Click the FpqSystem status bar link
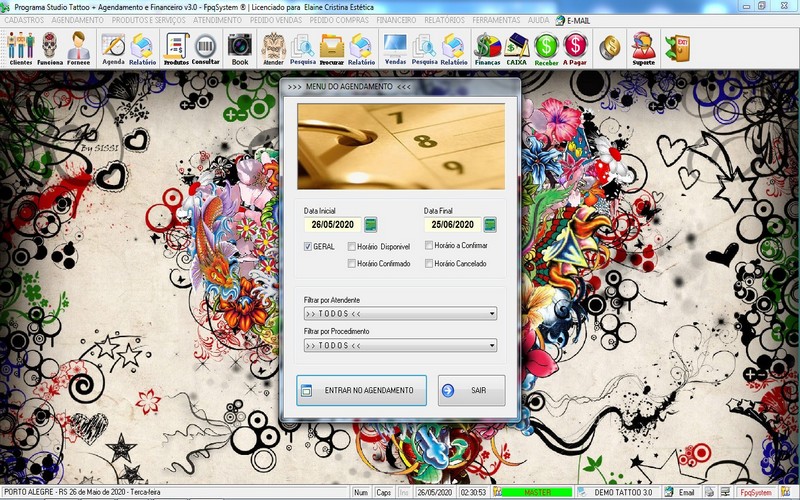This screenshot has height=500, width=800. pos(756,492)
